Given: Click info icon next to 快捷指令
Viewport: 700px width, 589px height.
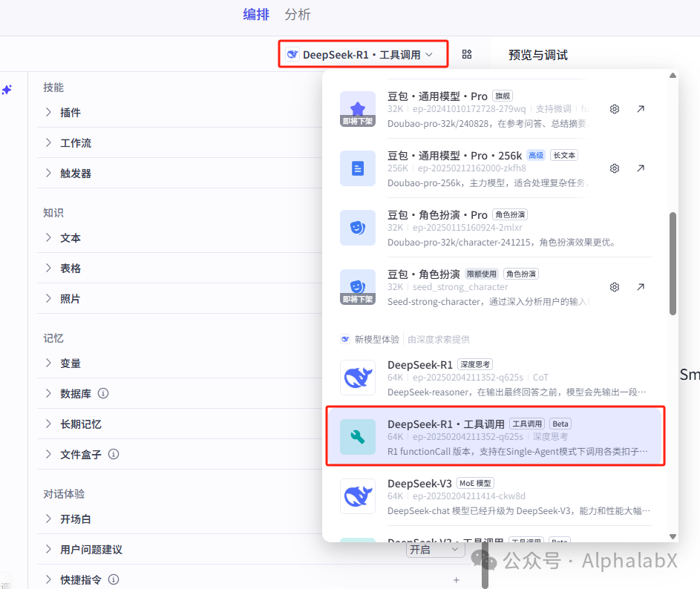Looking at the screenshot, I should [114, 579].
